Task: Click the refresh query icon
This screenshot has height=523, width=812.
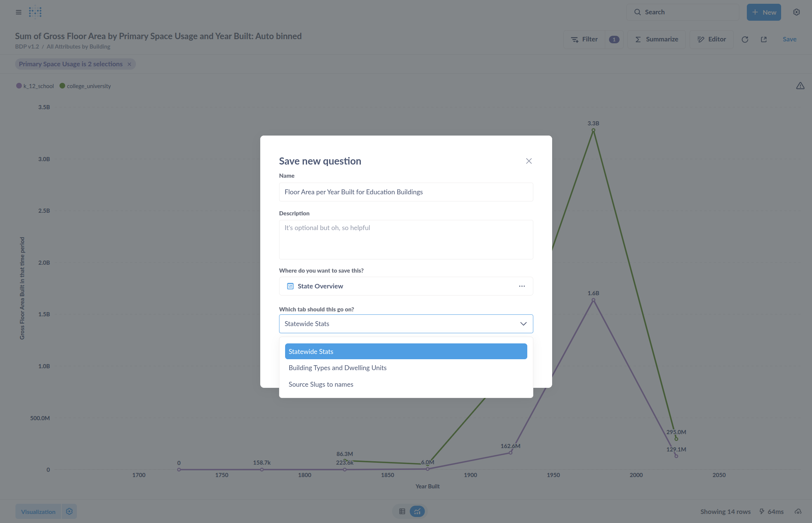Action: 745,40
